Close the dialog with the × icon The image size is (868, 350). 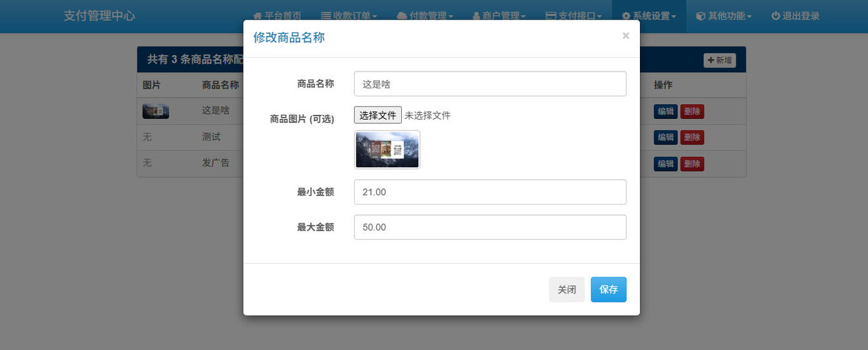coord(626,36)
